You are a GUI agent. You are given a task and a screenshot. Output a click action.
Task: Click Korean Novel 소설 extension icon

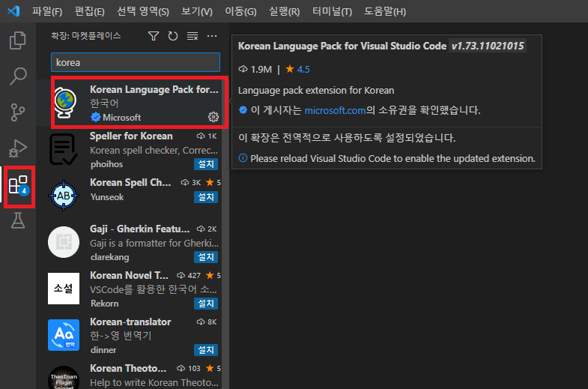[64, 289]
